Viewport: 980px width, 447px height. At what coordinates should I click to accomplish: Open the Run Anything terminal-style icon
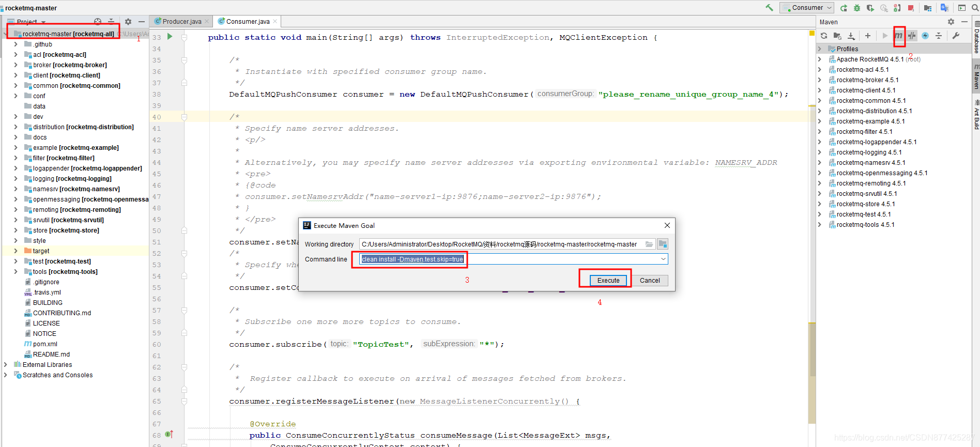(962, 8)
